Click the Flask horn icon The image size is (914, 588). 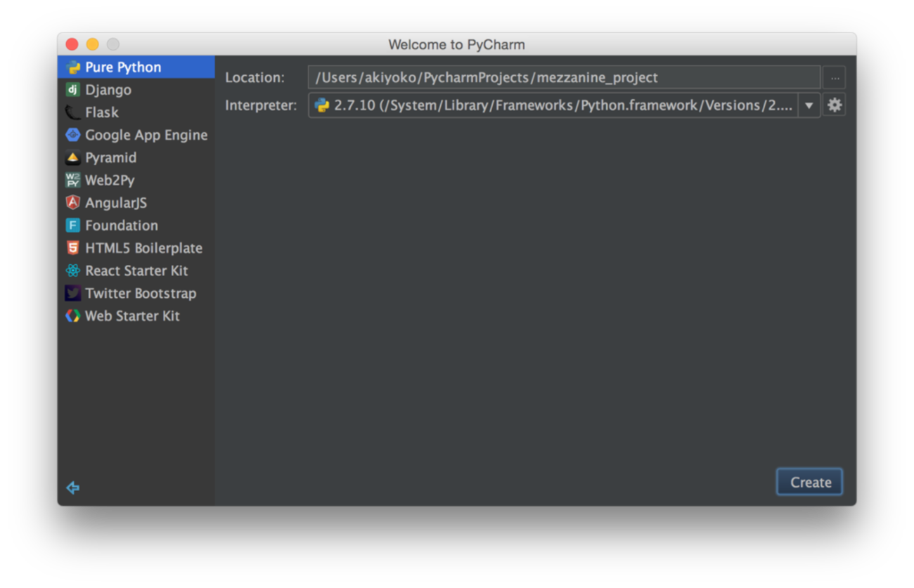coord(73,112)
